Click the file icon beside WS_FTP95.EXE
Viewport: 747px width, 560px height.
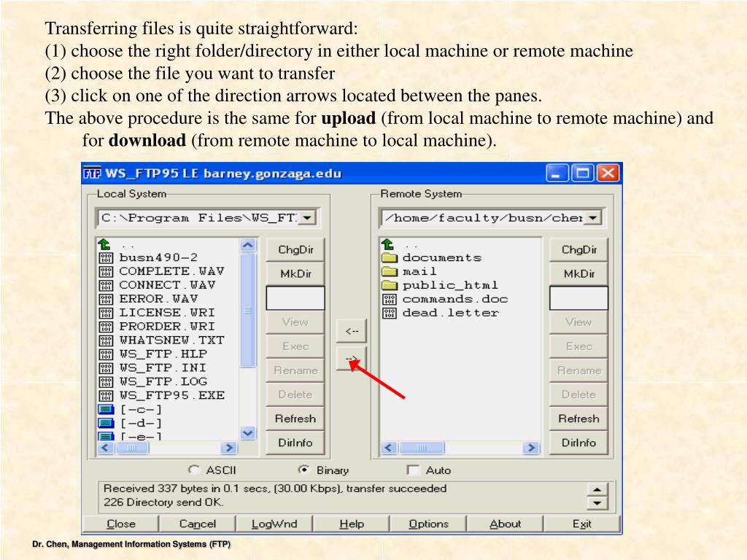(x=106, y=396)
